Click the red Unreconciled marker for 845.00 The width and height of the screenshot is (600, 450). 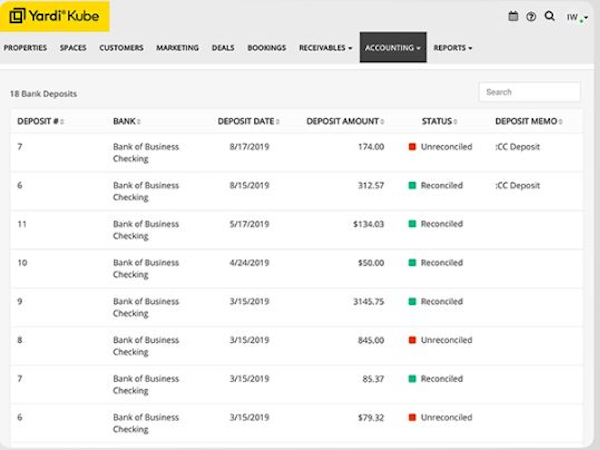(412, 340)
